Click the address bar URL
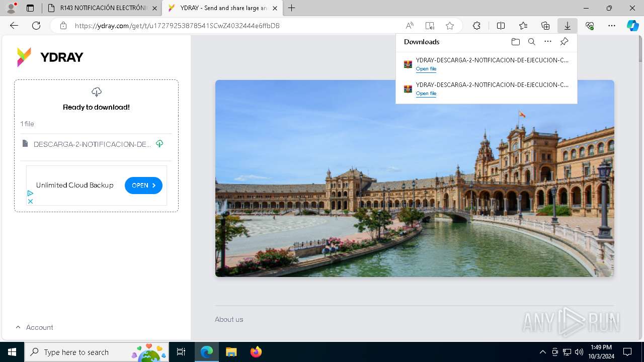The height and width of the screenshot is (362, 644). [x=177, y=26]
